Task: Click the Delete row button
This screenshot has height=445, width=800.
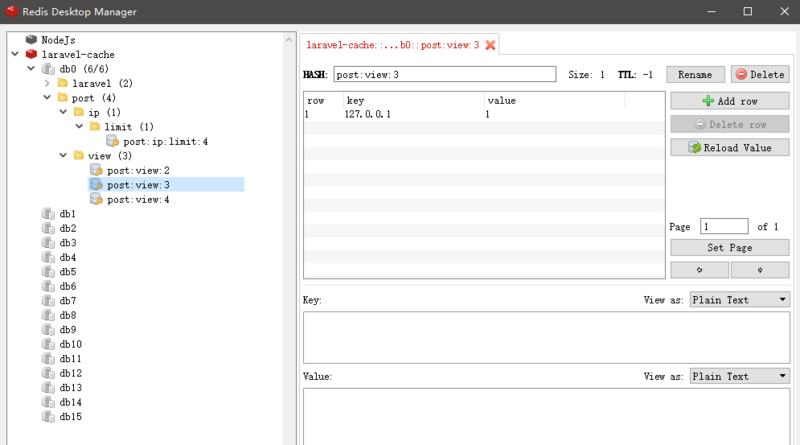Action: coord(730,124)
